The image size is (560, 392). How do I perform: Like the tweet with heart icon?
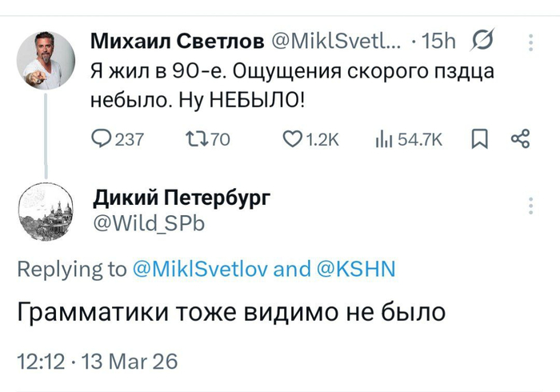tap(292, 139)
